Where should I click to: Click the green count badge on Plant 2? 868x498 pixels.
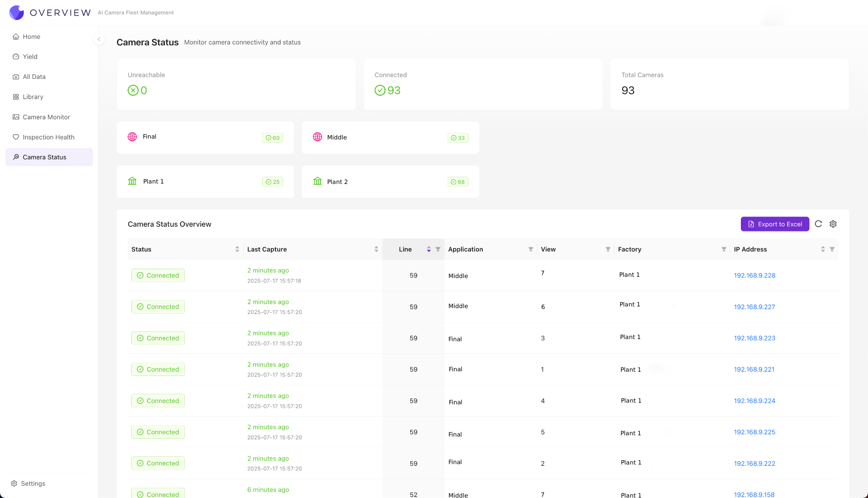pyautogui.click(x=458, y=181)
